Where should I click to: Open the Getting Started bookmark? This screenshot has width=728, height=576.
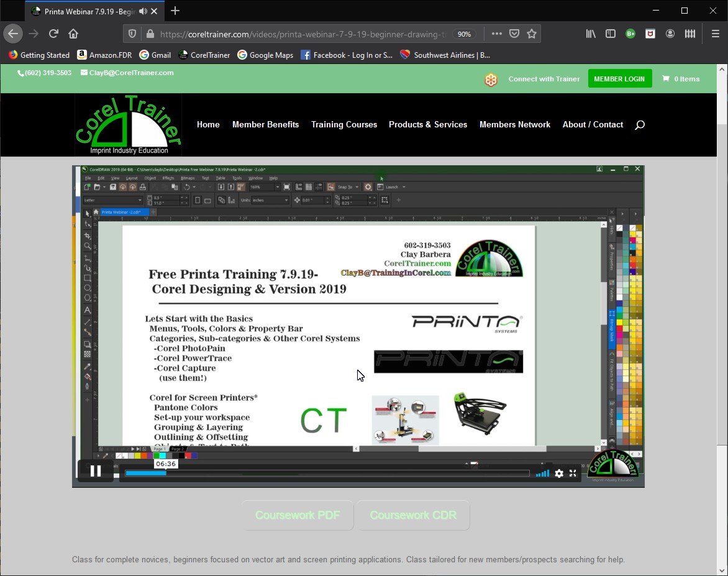point(39,55)
